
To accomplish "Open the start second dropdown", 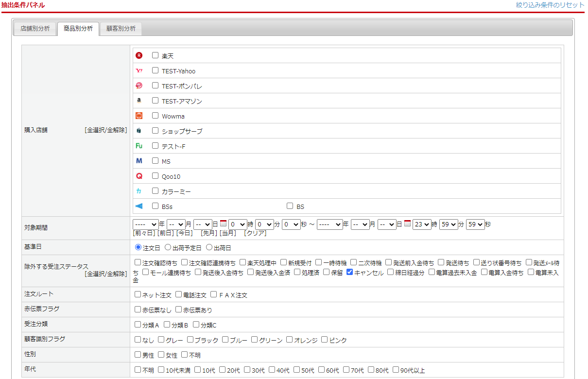I will (291, 224).
